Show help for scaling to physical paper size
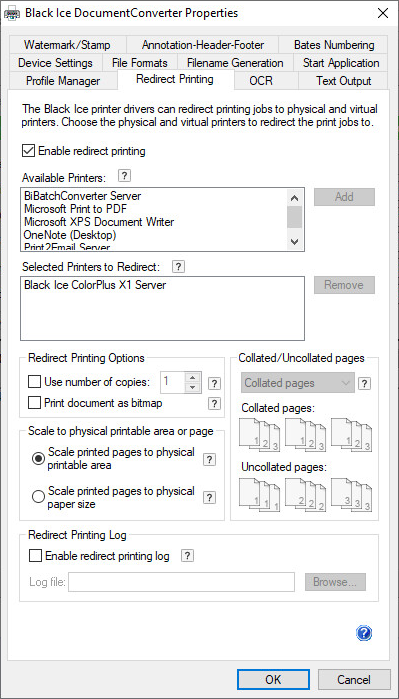This screenshot has height=699, width=399. 209,498
